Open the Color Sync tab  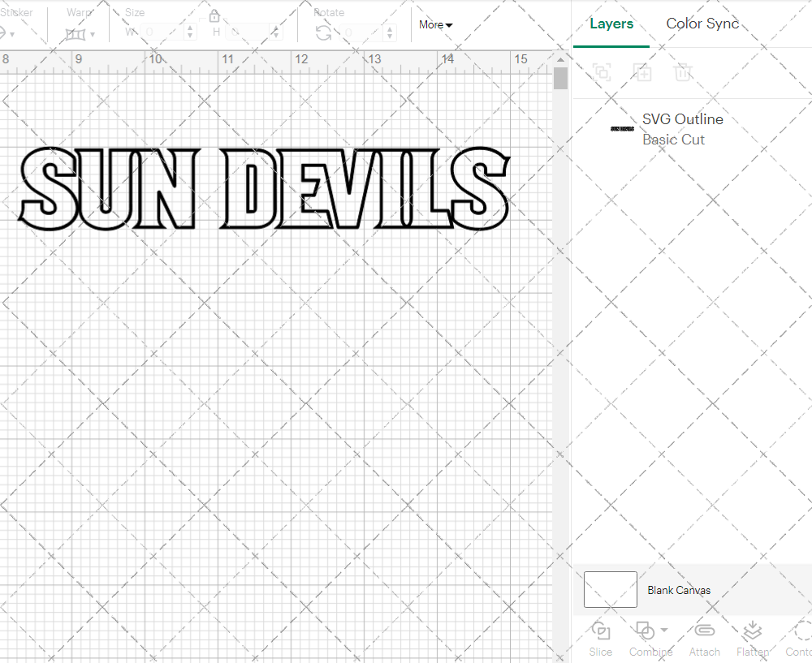pos(702,24)
